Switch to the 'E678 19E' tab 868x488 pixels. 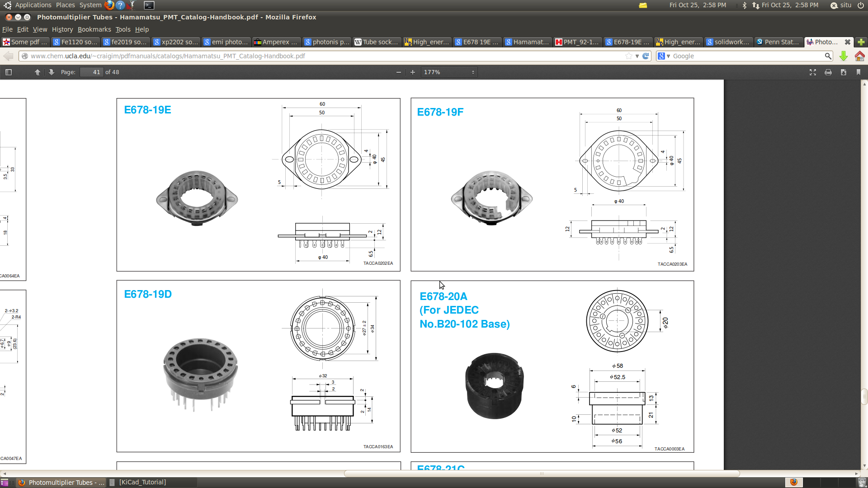tap(477, 42)
